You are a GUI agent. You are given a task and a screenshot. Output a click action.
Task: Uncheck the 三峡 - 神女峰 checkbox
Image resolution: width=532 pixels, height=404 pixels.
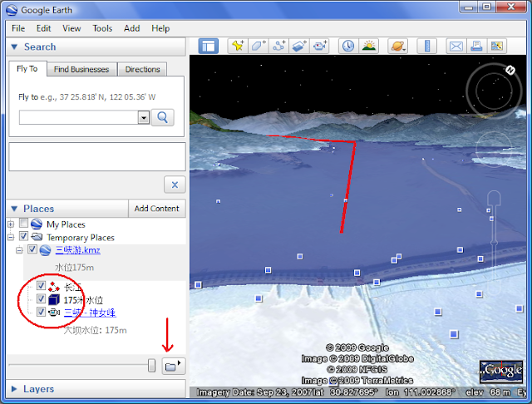point(41,312)
